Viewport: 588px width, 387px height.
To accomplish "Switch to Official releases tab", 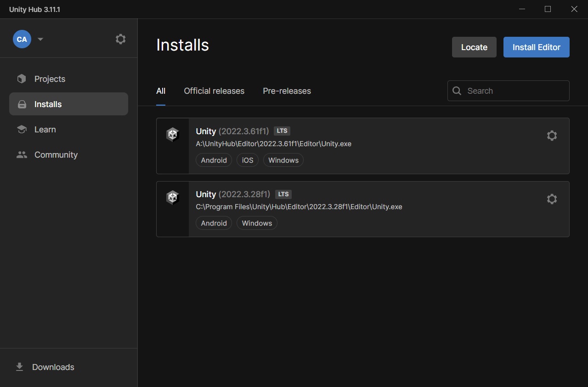I will coord(214,91).
